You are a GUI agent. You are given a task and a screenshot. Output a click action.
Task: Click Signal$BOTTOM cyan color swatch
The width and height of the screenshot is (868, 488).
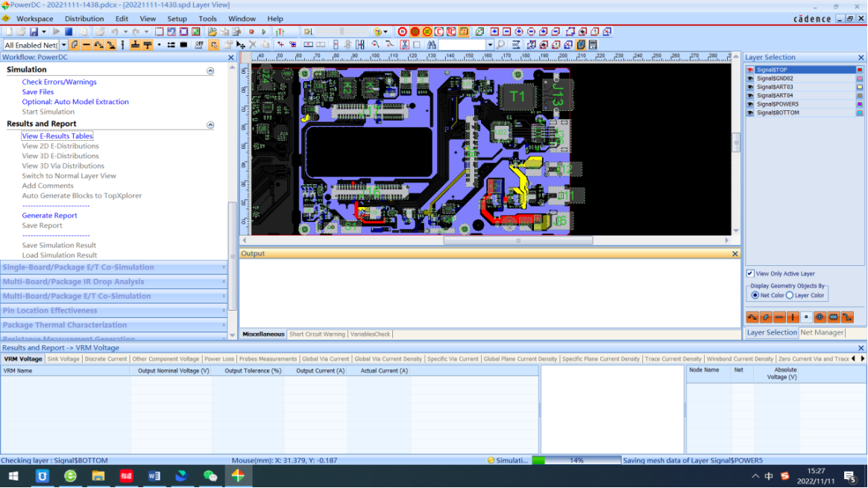pos(860,113)
